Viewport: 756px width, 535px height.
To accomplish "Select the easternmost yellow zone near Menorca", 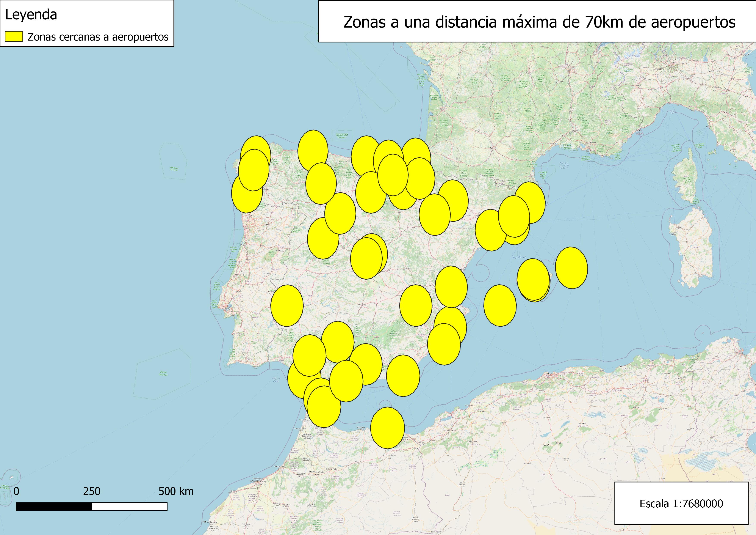I will coord(571,267).
